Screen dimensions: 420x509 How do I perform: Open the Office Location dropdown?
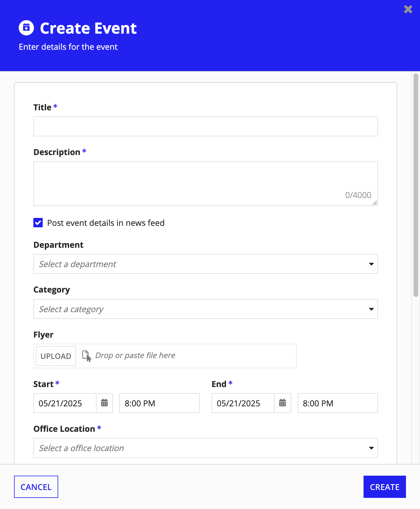coord(206,448)
